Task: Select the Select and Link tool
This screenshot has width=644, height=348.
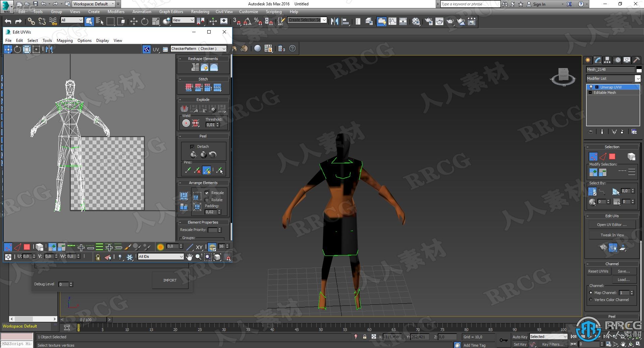Action: tap(31, 21)
